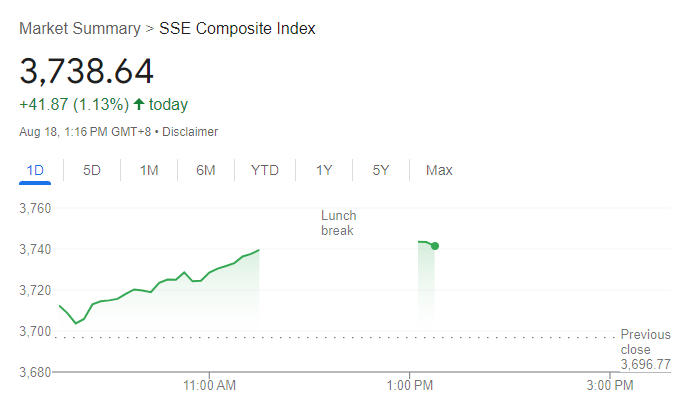Open the 5Y time range tab
Viewport: 691px width, 401px height.
click(x=381, y=170)
